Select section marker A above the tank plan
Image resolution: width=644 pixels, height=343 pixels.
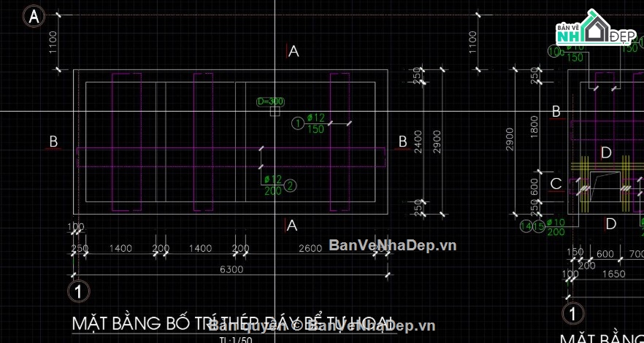[x=294, y=51]
